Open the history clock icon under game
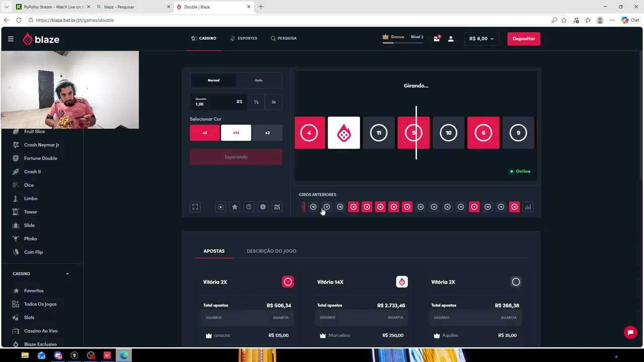Viewport: 644px width, 362px height. coord(249,207)
